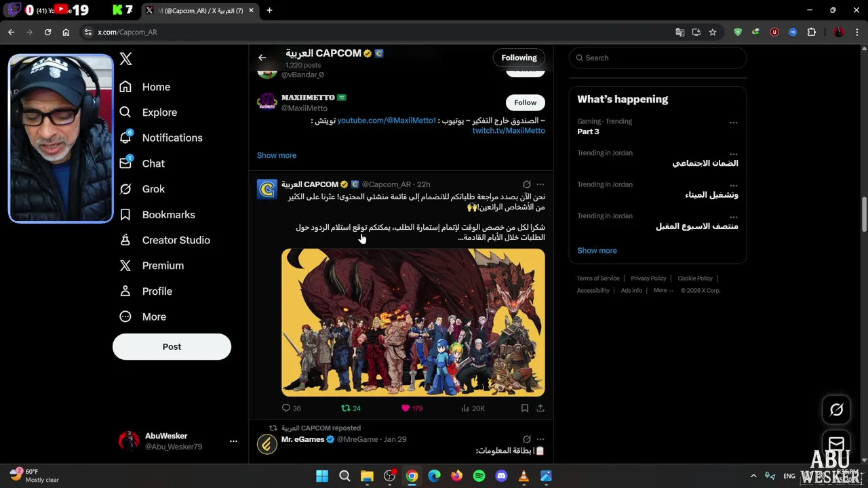This screenshot has height=488, width=868.
Task: Click the page vertical scrollbar thumb
Action: (863, 214)
